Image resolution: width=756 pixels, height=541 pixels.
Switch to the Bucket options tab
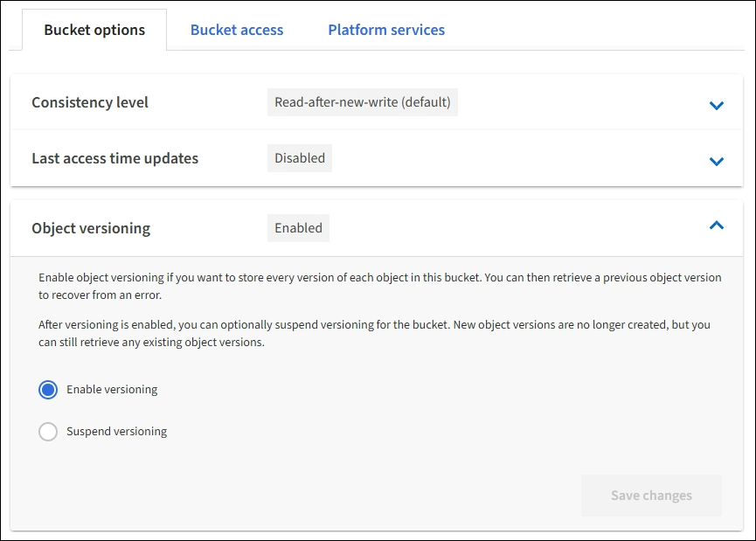tap(94, 30)
